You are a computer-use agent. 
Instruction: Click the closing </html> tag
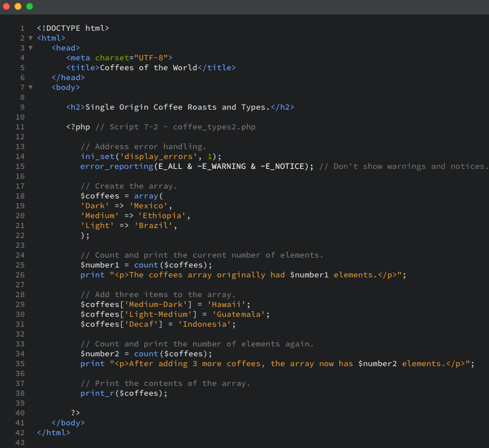53,433
